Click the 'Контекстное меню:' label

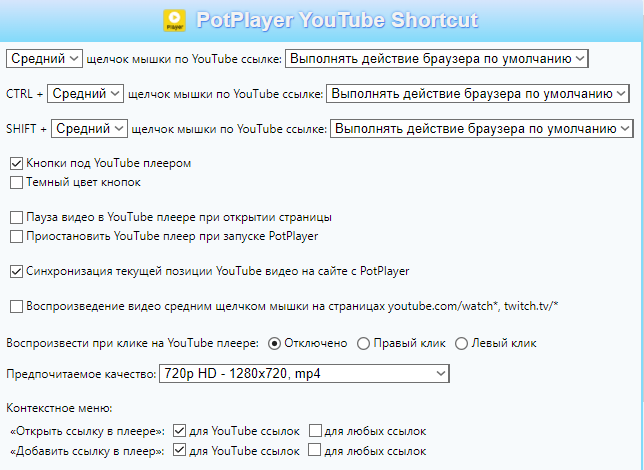click(59, 408)
